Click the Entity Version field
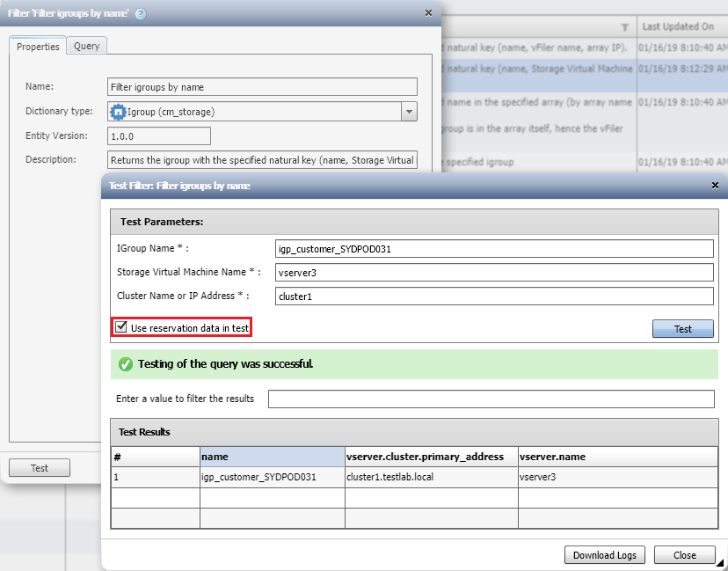This screenshot has width=728, height=571. (x=159, y=136)
